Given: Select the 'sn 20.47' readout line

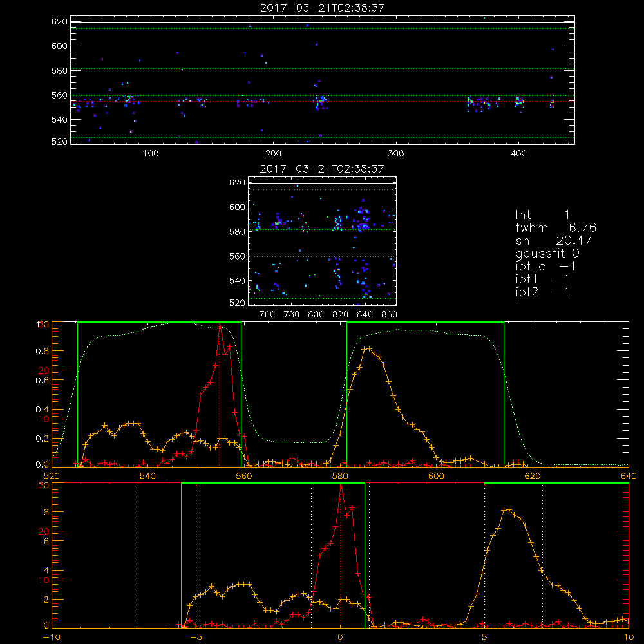Looking at the screenshot, I should [x=554, y=240].
